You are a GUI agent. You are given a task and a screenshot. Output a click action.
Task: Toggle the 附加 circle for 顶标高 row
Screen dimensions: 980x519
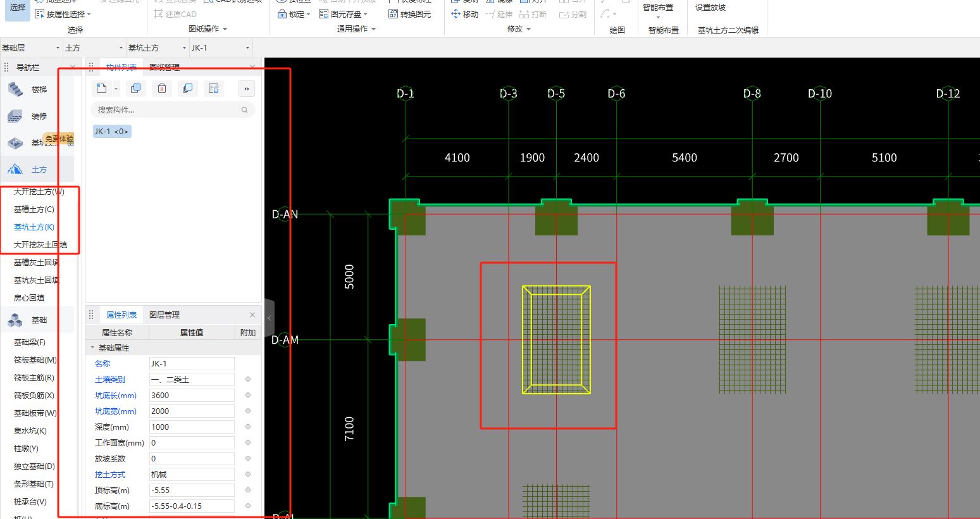click(x=248, y=491)
